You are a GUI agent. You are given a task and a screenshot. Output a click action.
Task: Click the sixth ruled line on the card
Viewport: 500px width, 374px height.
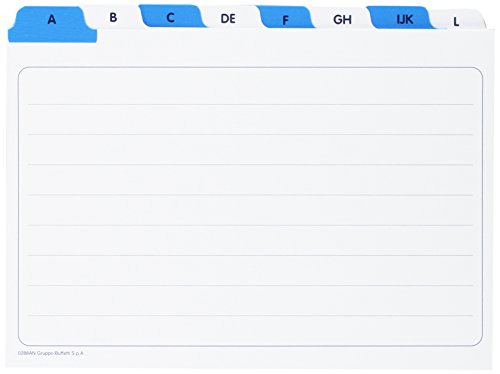tap(250, 255)
